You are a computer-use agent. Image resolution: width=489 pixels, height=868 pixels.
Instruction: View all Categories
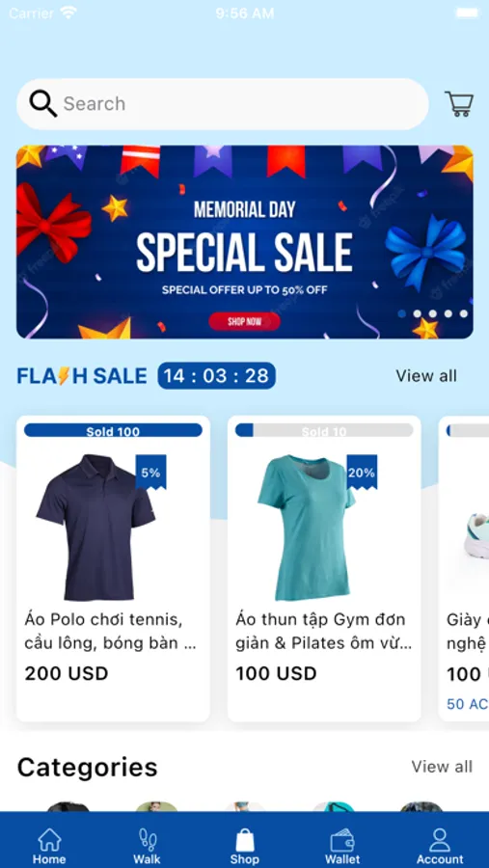point(442,767)
